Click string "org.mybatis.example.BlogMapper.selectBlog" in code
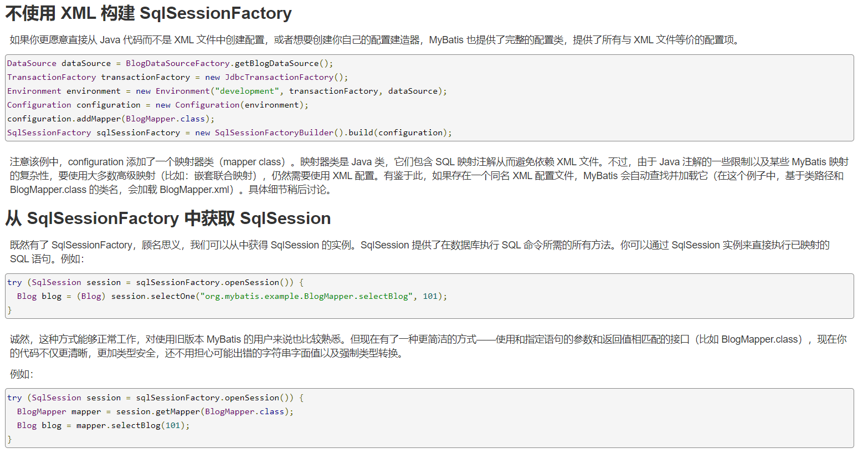This screenshot has width=868, height=458. [307, 296]
